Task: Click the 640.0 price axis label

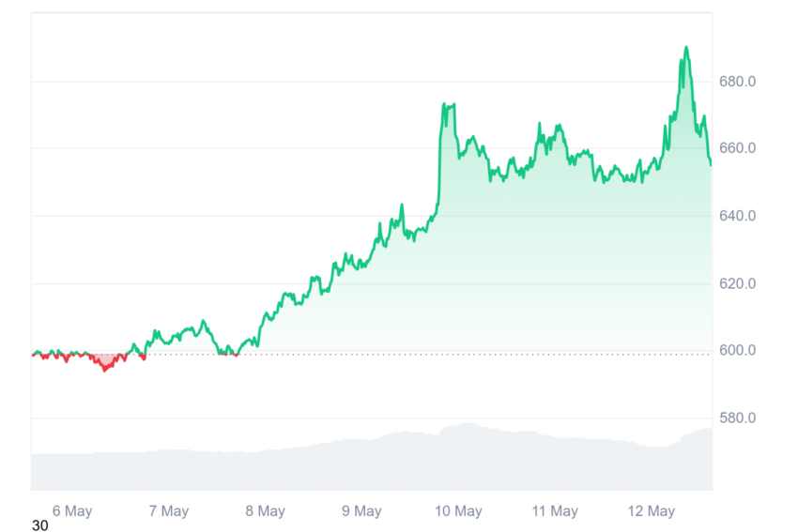Action: click(737, 216)
